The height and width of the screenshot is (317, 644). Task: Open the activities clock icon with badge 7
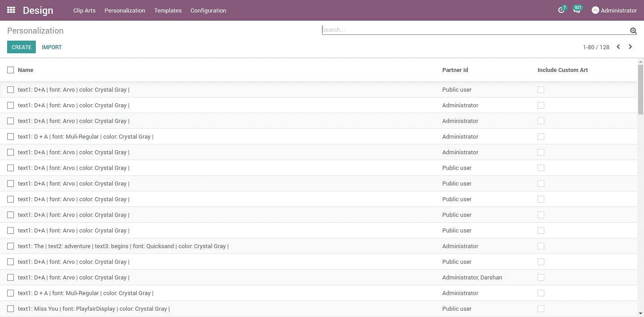[x=561, y=10]
